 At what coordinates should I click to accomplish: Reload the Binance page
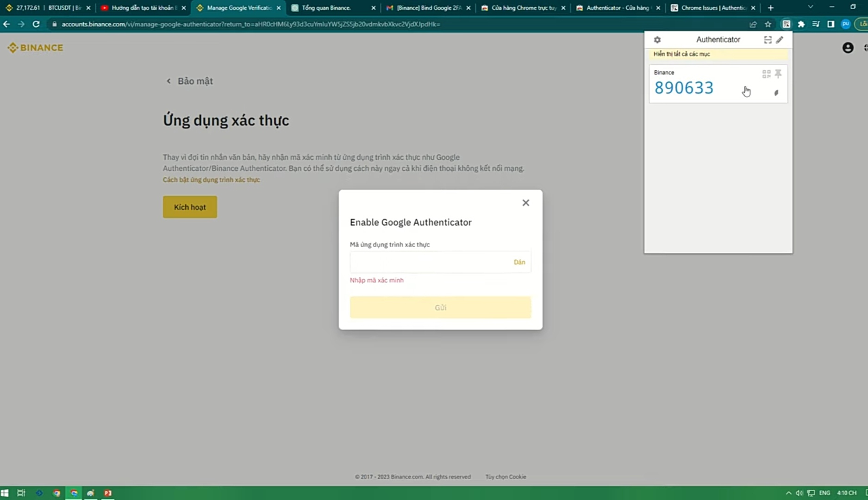[x=36, y=24]
